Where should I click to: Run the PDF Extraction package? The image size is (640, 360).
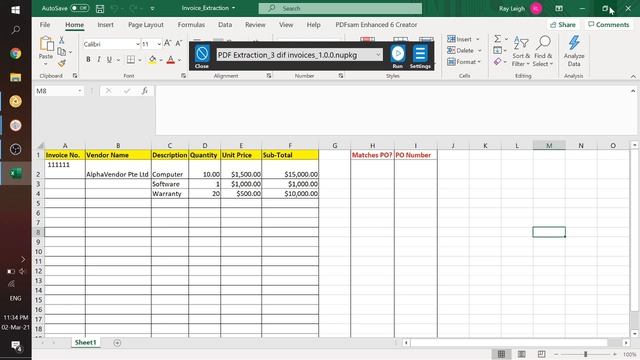click(x=398, y=56)
